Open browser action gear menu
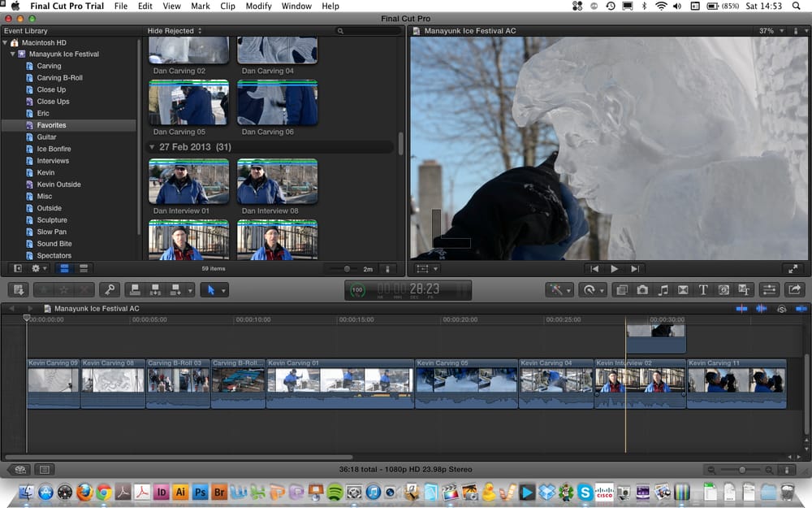The width and height of the screenshot is (812, 508). coord(39,268)
